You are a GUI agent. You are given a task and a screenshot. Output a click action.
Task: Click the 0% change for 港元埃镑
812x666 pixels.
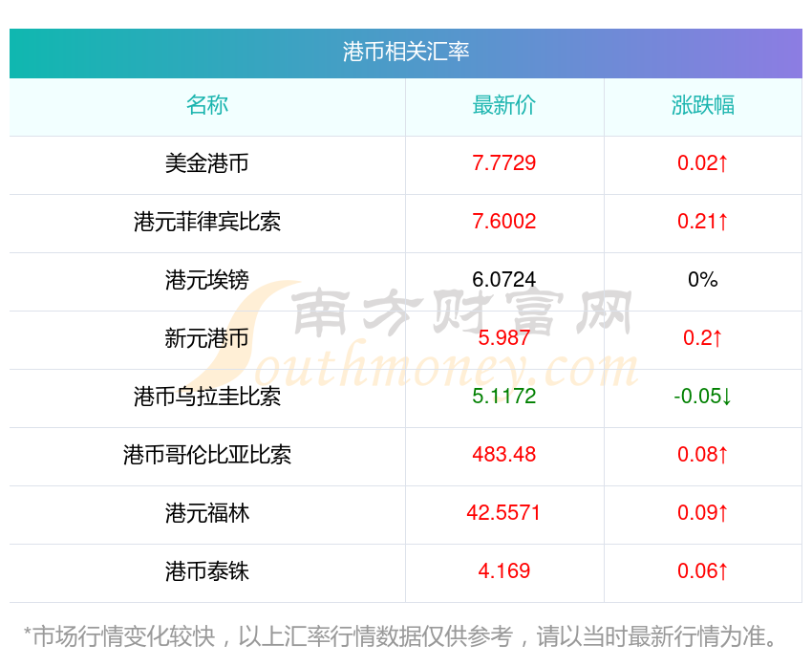(703, 280)
